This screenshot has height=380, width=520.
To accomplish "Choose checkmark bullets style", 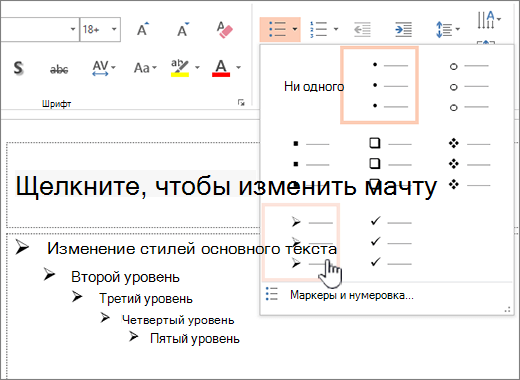I will tap(390, 242).
